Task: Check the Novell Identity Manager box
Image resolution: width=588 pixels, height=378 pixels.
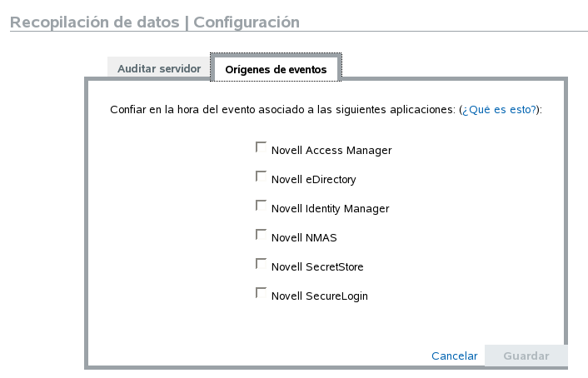Action: pos(261,206)
